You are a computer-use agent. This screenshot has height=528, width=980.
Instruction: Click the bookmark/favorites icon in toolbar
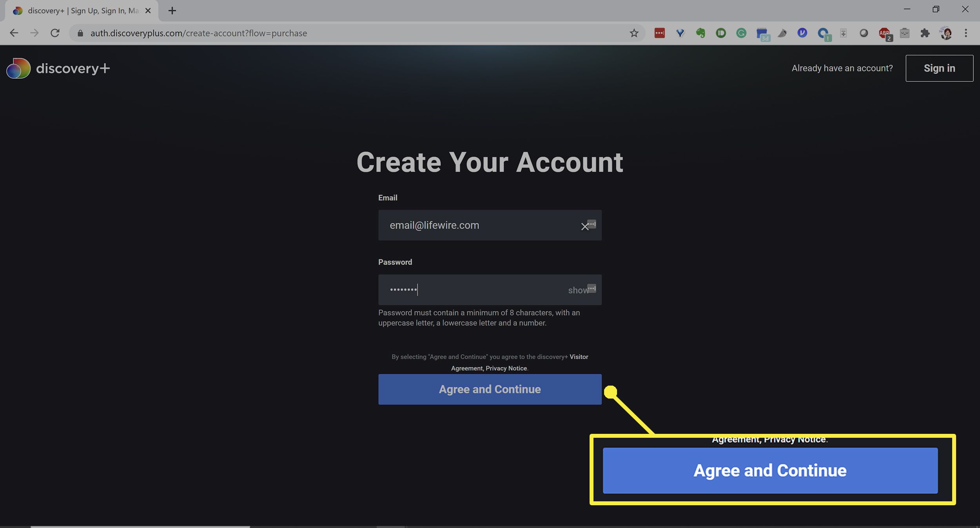coord(633,33)
